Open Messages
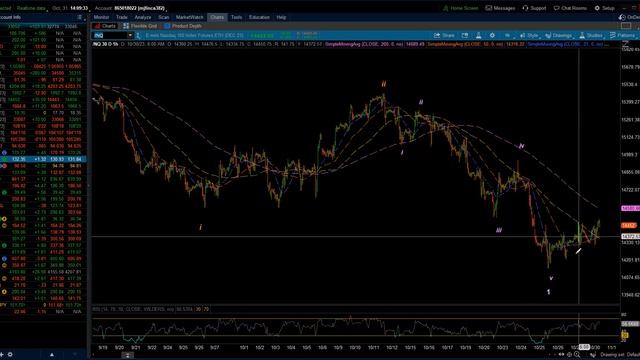 [x=500, y=8]
